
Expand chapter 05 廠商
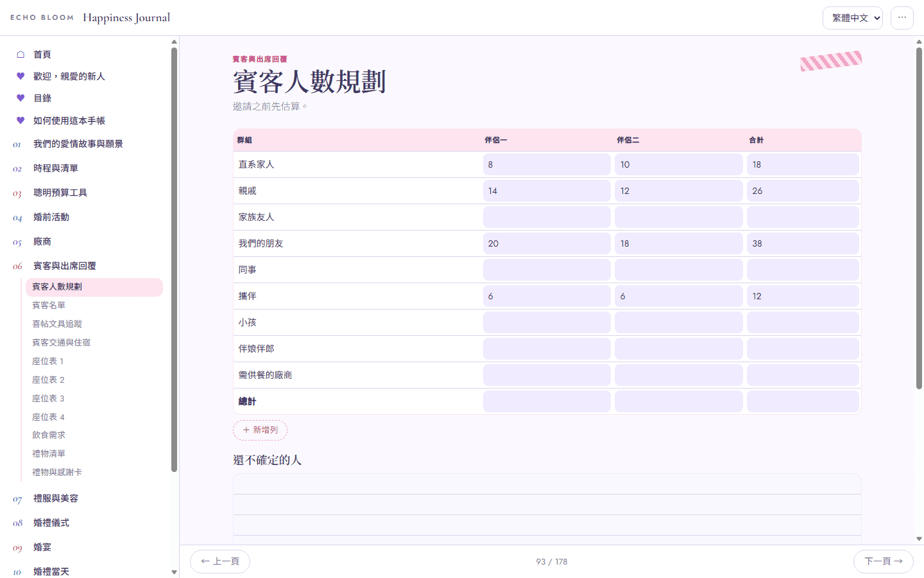click(87, 241)
